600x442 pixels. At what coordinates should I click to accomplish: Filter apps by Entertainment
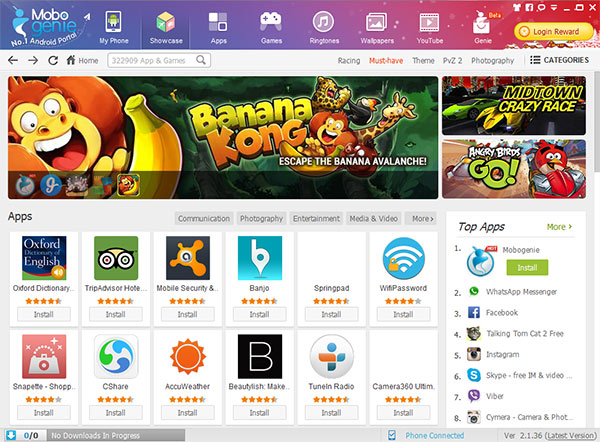[316, 219]
